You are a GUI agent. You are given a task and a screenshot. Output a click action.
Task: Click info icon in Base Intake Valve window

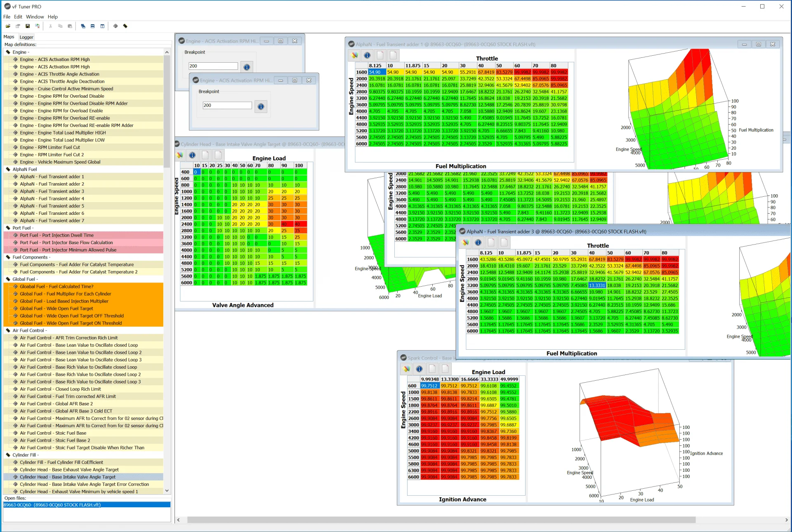coord(192,155)
